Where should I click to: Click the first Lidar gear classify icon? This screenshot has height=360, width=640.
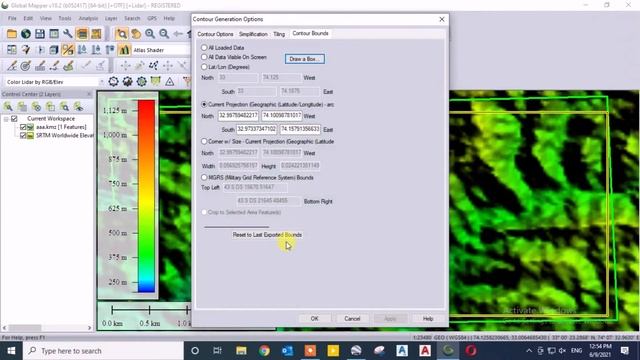(x=113, y=82)
